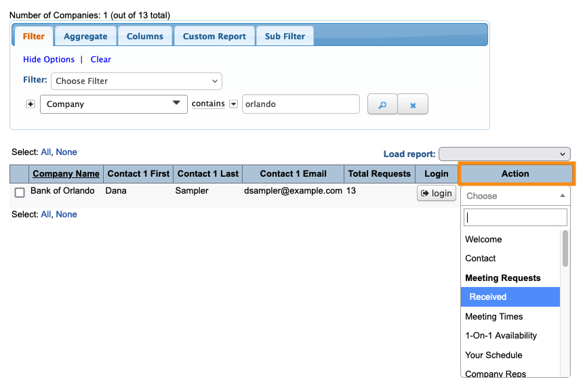Open the Company field dropdown
This screenshot has width=585, height=392.
[113, 104]
